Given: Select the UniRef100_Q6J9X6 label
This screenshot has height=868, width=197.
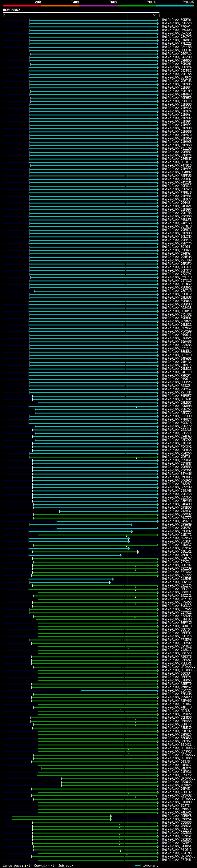Looking at the screenshot, I should click(176, 78).
